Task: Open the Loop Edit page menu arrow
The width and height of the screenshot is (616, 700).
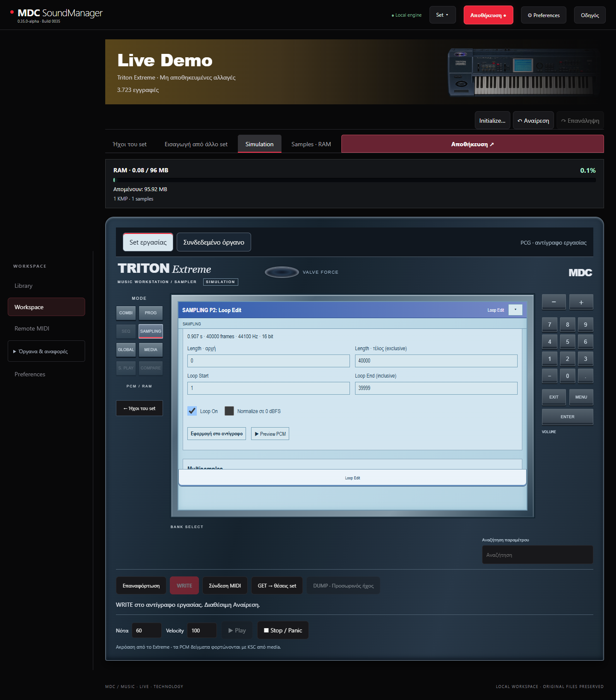Action: 515,310
